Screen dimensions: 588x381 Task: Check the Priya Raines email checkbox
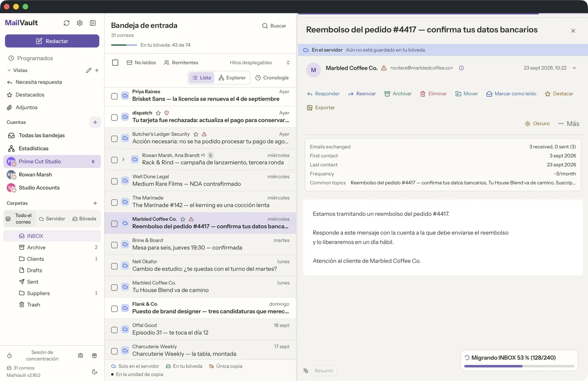114,96
